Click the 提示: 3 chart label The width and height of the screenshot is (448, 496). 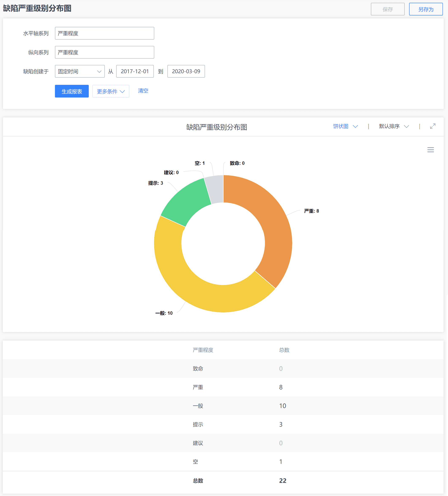pyautogui.click(x=156, y=183)
